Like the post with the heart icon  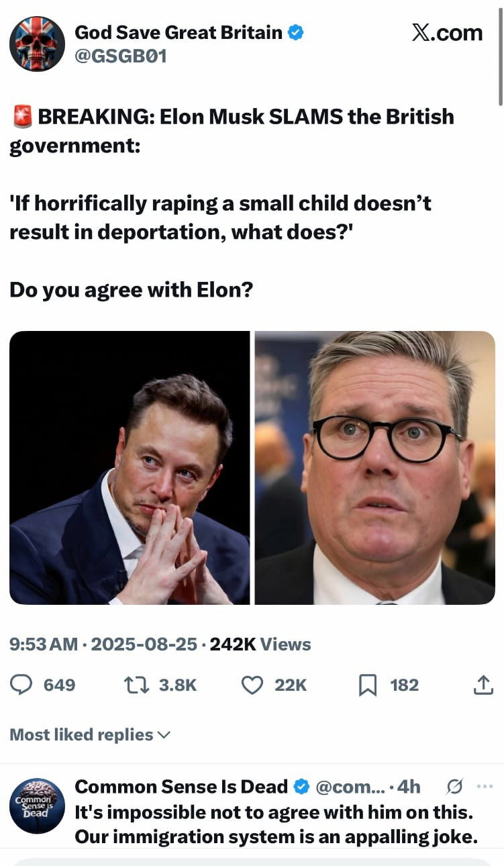[x=252, y=685]
